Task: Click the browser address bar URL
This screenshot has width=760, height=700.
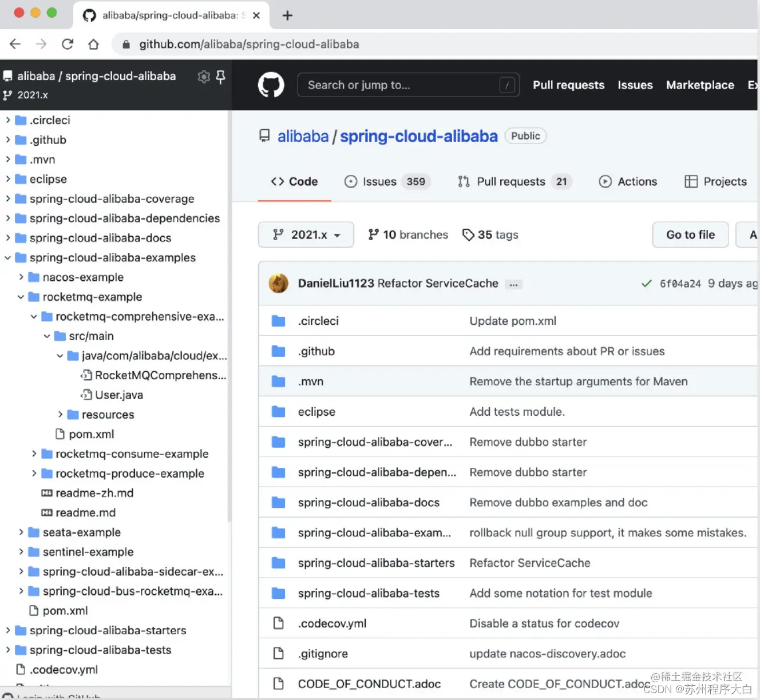Action: 249,44
